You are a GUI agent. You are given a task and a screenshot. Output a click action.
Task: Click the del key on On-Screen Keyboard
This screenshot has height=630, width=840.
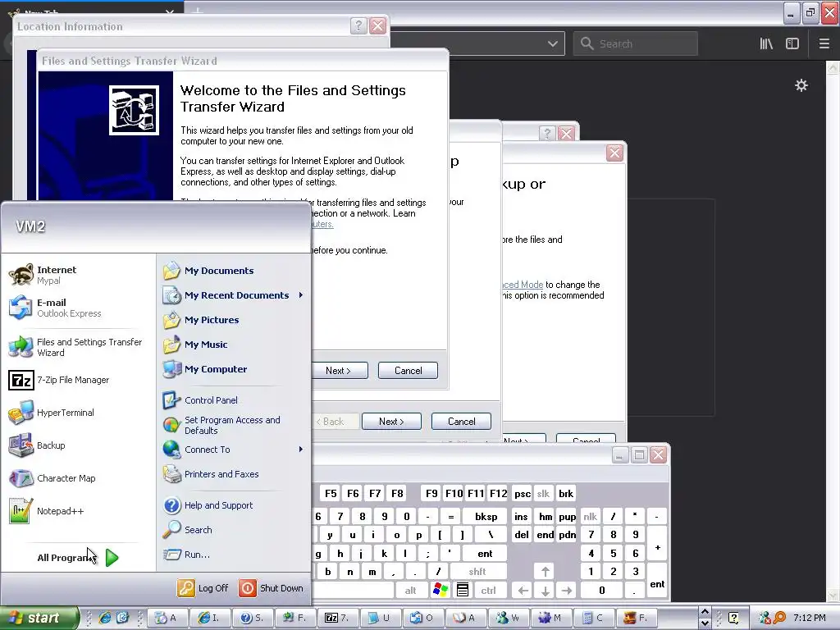[x=521, y=535]
